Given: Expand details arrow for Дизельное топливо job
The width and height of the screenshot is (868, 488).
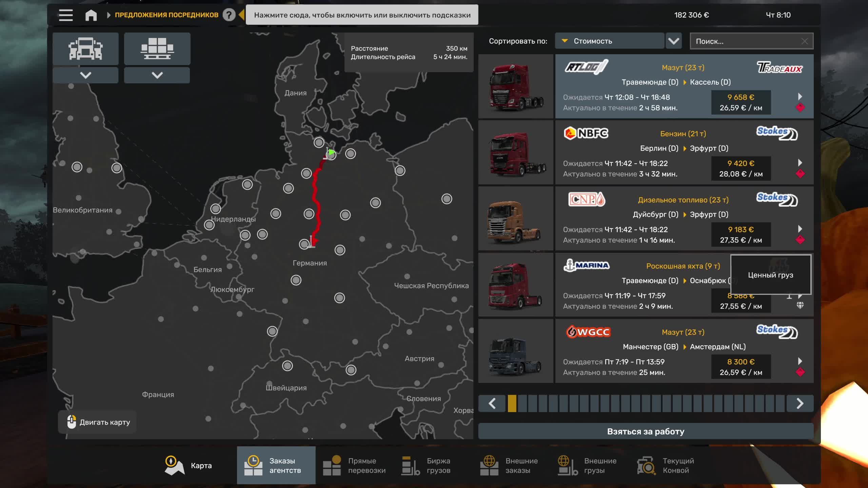Looking at the screenshot, I should pos(800,229).
